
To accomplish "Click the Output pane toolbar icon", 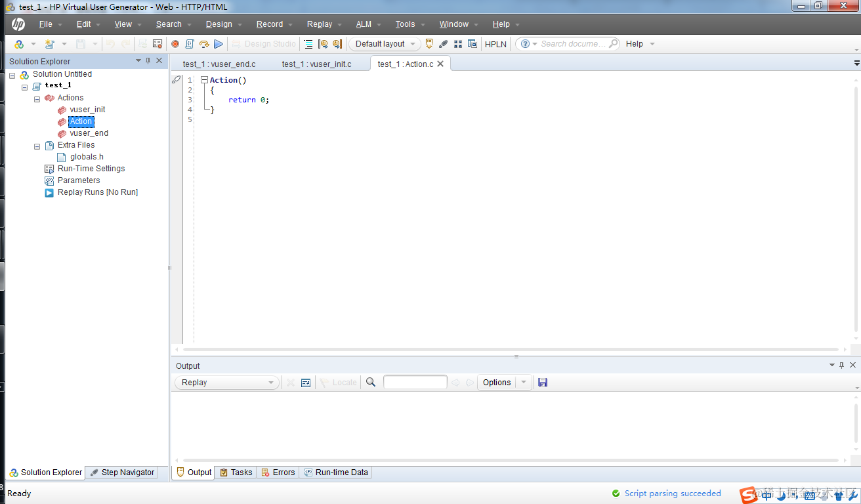I will (x=429, y=44).
